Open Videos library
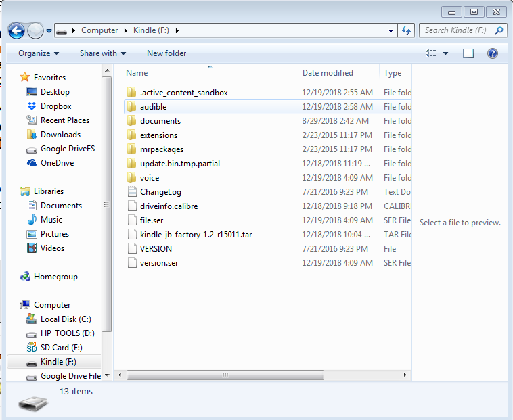 click(52, 248)
